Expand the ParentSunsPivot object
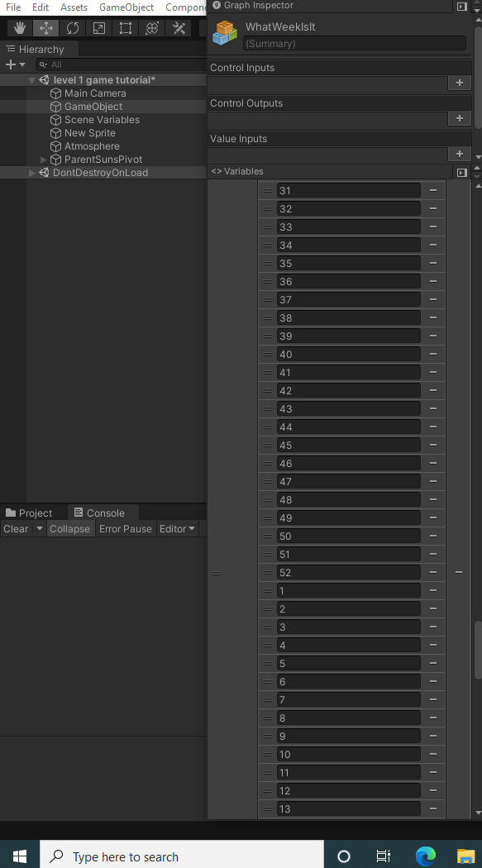The image size is (482, 868). (x=44, y=160)
